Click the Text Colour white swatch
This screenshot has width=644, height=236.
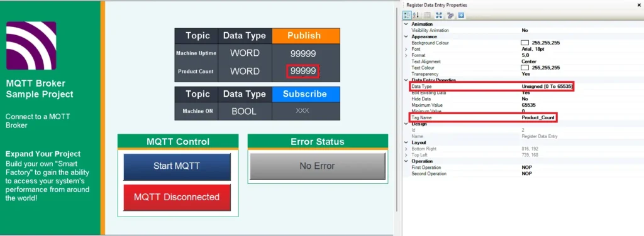tap(525, 68)
